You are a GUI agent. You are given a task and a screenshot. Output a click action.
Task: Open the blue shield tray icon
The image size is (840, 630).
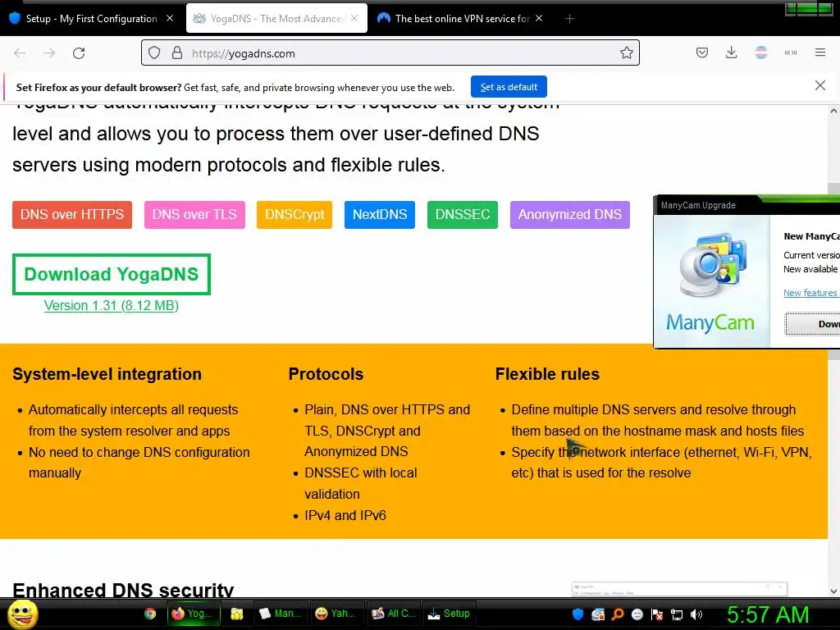tap(577, 614)
